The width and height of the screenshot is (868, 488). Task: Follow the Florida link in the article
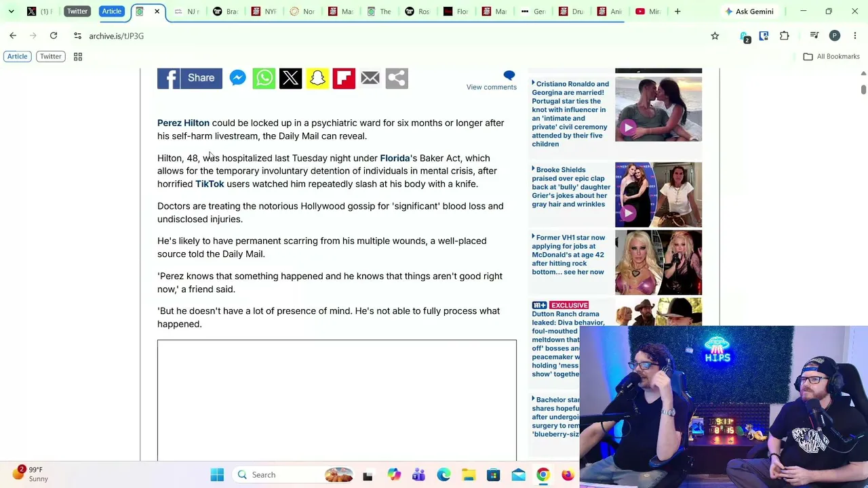pyautogui.click(x=395, y=159)
